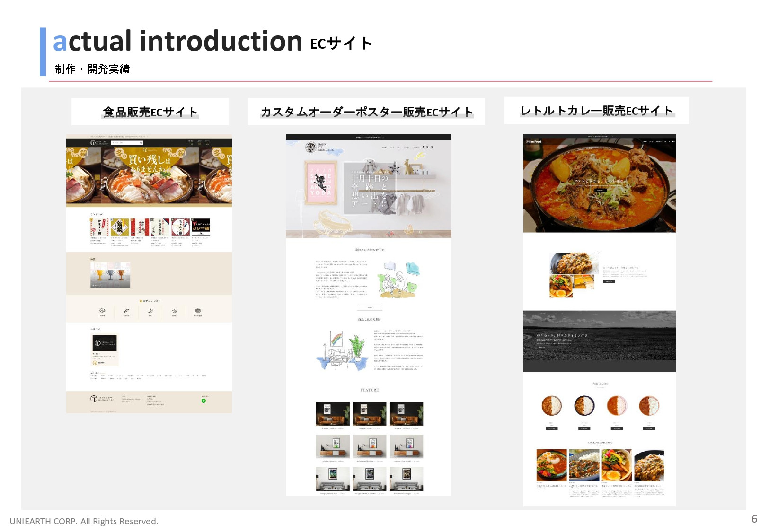Open the cart icon on Bank of Memories site
The width and height of the screenshot is (769, 532).
coord(432,147)
